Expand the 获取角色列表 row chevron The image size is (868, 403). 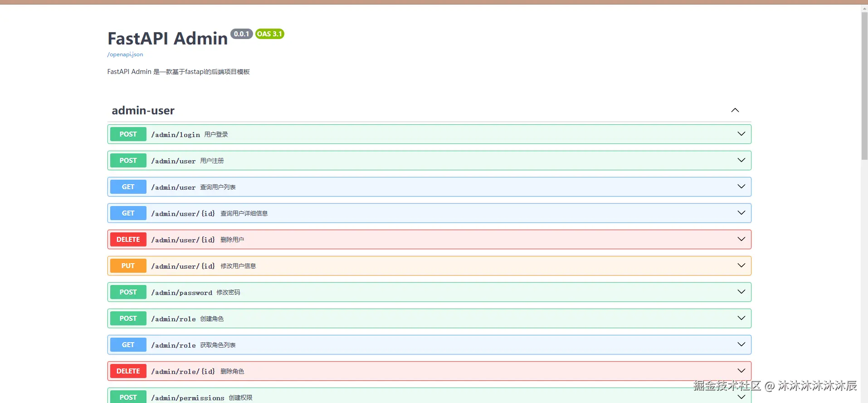point(741,344)
